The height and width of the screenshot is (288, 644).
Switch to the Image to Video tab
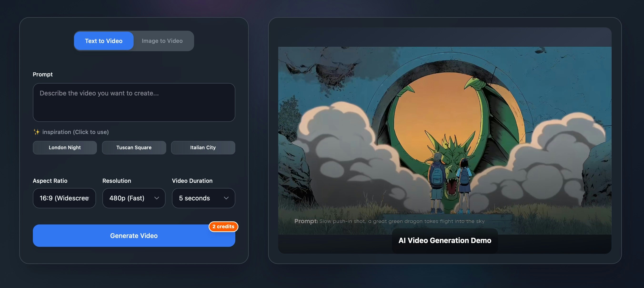[162, 41]
